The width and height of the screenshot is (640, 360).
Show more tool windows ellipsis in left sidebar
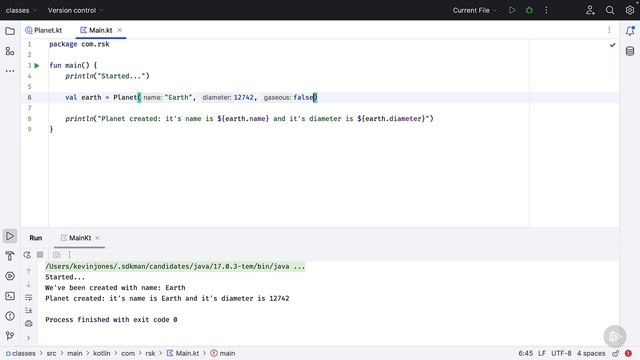10,71
